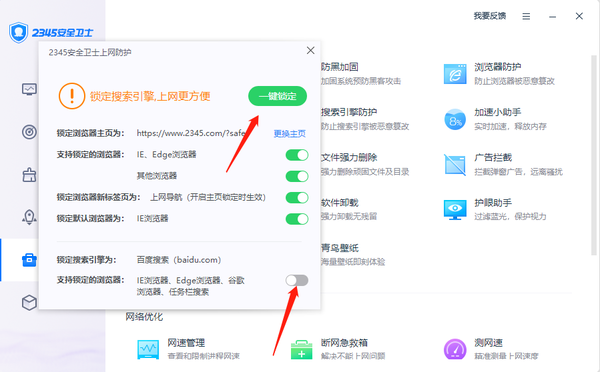Open 加速小助手 8% icon

[x=455, y=119]
